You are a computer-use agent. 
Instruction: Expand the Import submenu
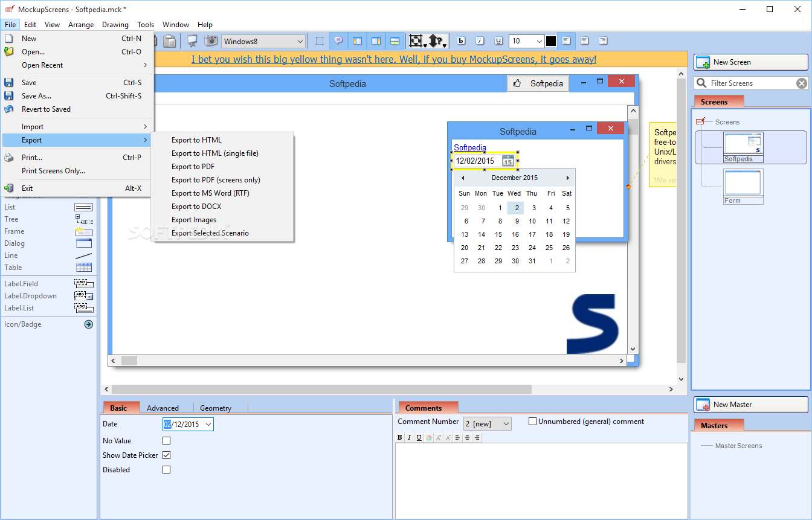[77, 127]
